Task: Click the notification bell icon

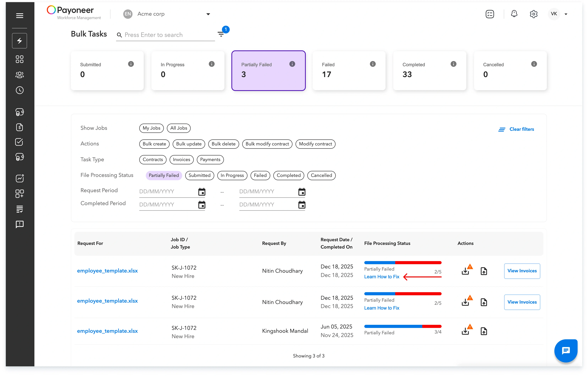Action: click(x=514, y=14)
